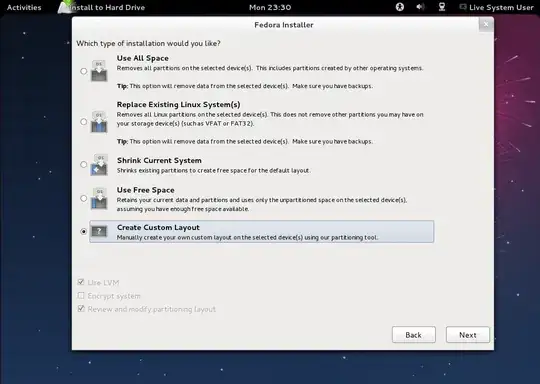Select Replace Existing Linux System(s) radio button
The height and width of the screenshot is (384, 540).
[83, 122]
